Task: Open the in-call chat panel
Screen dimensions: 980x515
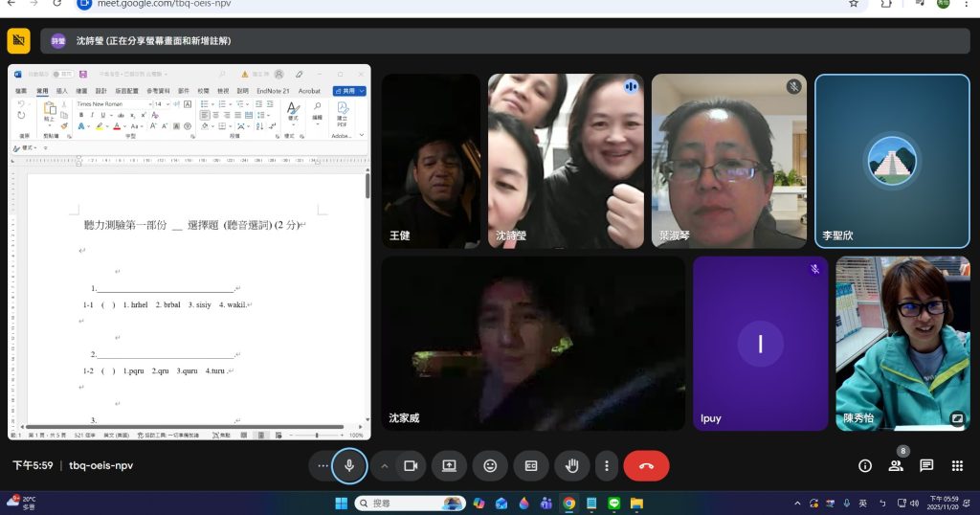Action: coord(926,466)
